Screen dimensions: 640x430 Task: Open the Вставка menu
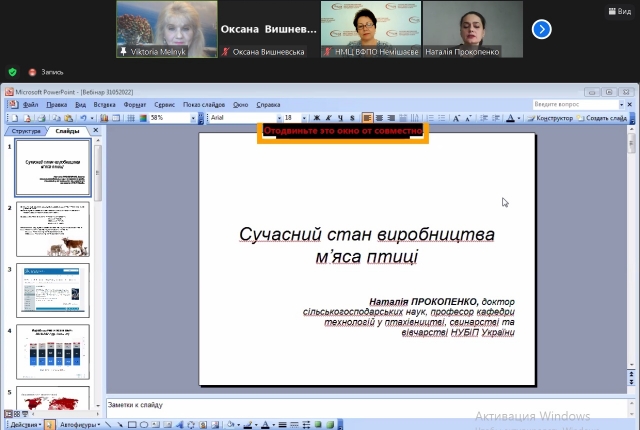click(104, 105)
